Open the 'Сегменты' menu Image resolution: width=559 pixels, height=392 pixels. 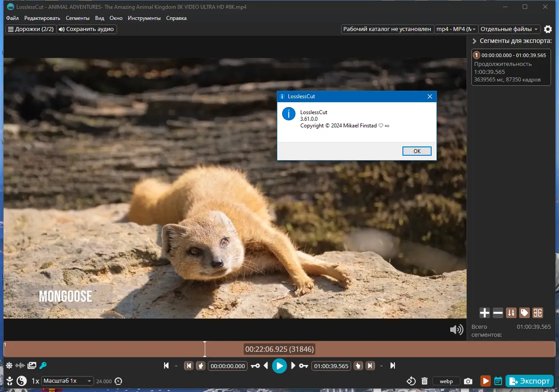[x=77, y=18]
